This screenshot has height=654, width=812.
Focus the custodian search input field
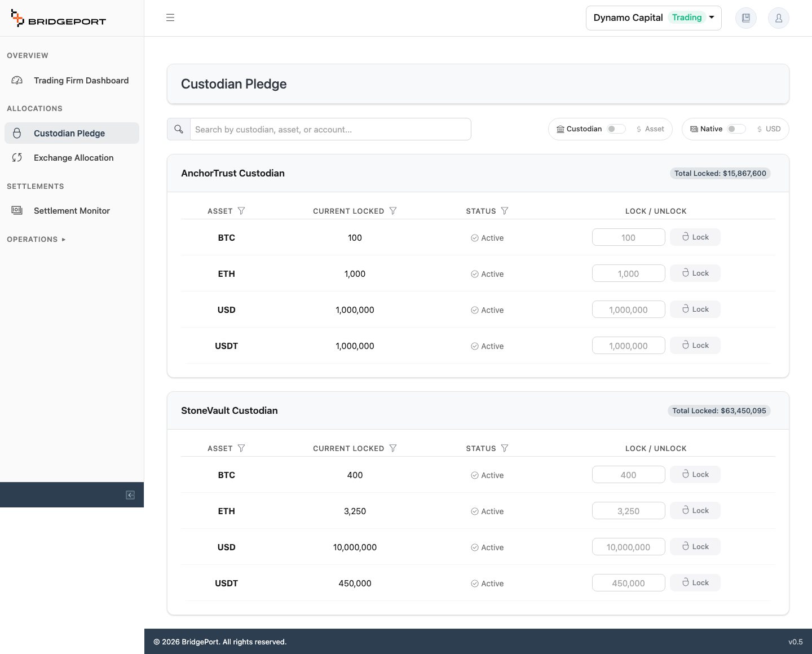[330, 129]
